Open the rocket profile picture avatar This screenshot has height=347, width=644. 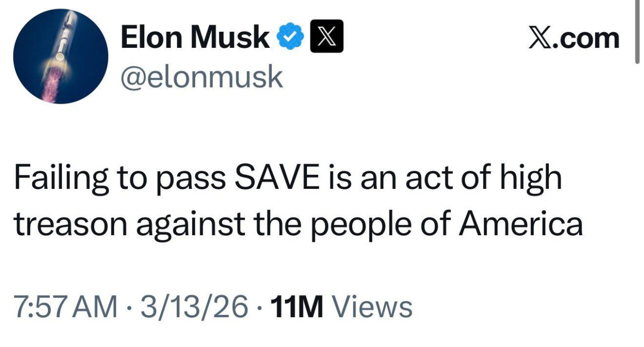(x=60, y=56)
